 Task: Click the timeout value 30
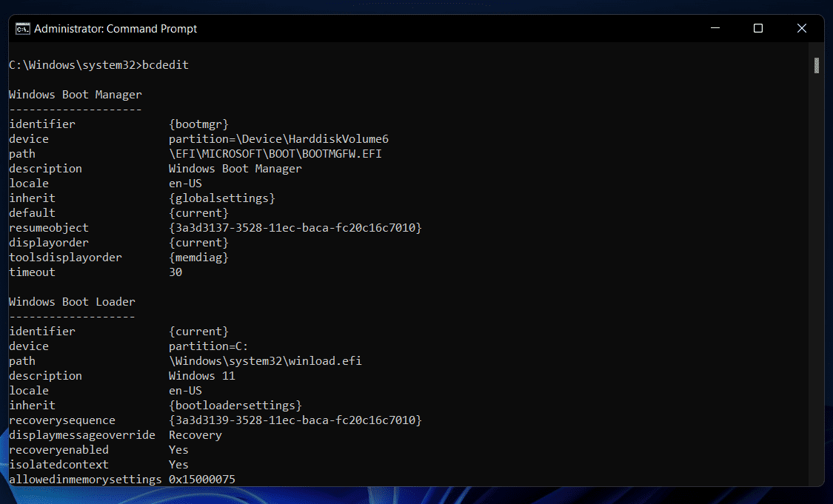175,272
